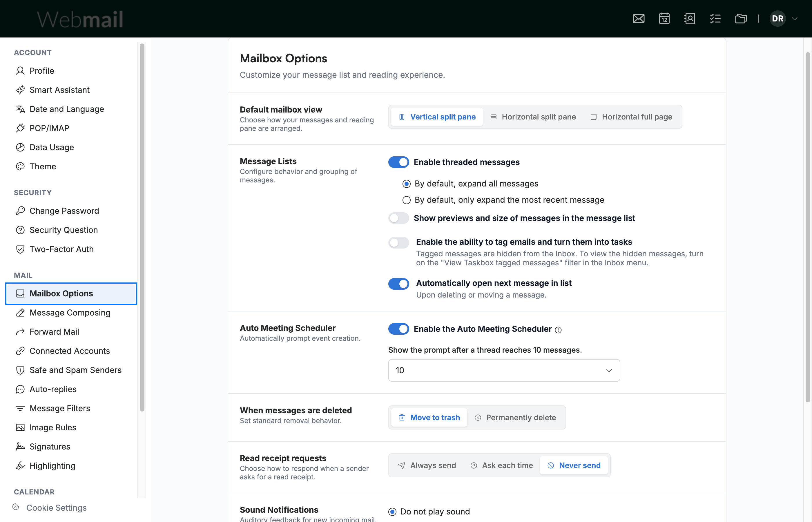The width and height of the screenshot is (812, 522).
Task: Select Horizontal split pane view
Action: coord(533,117)
